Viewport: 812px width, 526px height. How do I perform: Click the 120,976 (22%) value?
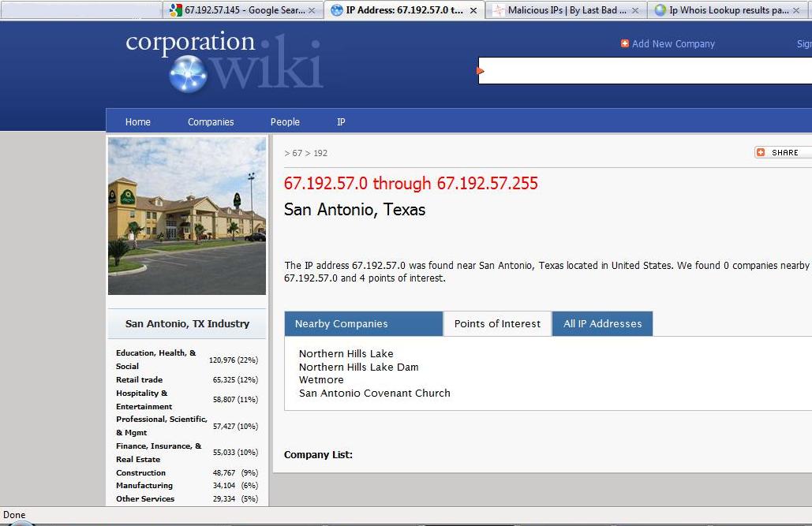pyautogui.click(x=234, y=360)
